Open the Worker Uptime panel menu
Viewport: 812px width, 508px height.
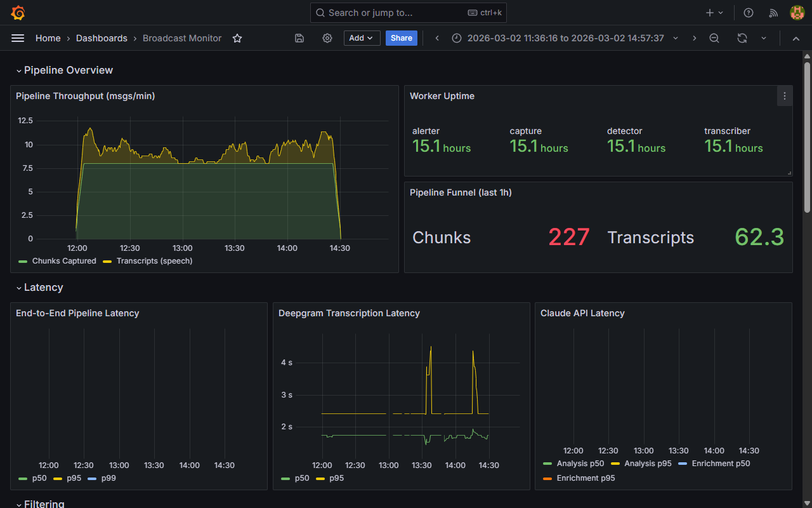click(785, 96)
